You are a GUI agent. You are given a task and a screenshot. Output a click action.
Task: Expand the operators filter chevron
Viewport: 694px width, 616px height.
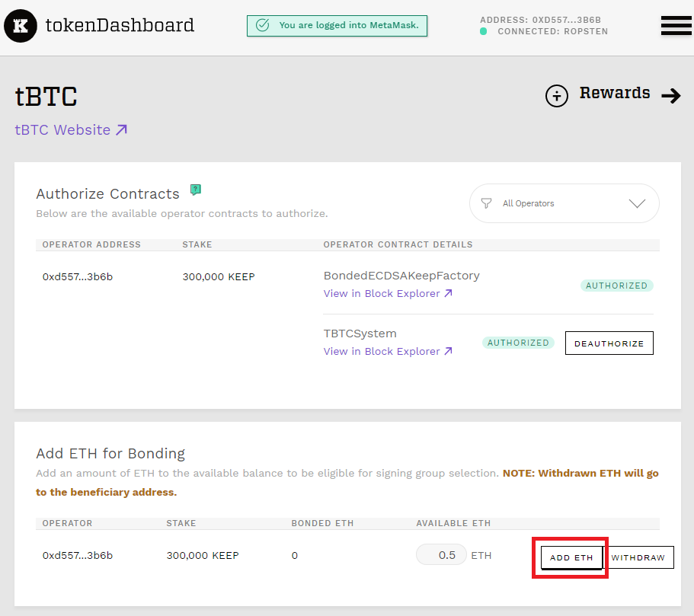637,203
